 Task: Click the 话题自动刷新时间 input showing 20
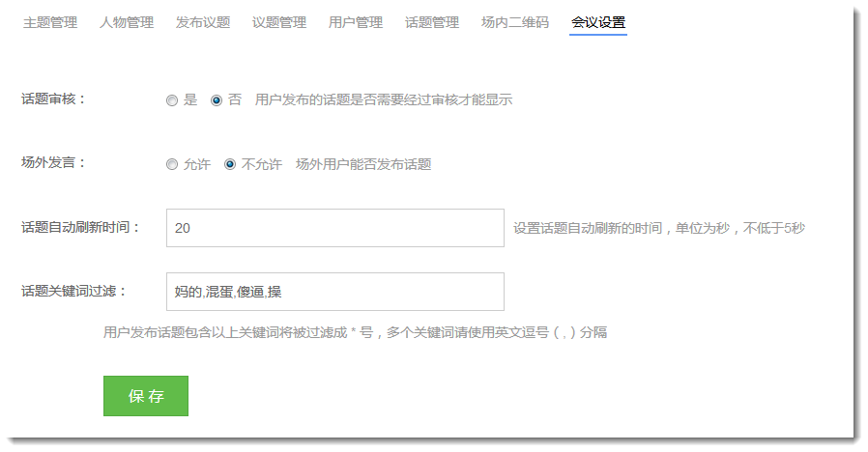tap(334, 228)
